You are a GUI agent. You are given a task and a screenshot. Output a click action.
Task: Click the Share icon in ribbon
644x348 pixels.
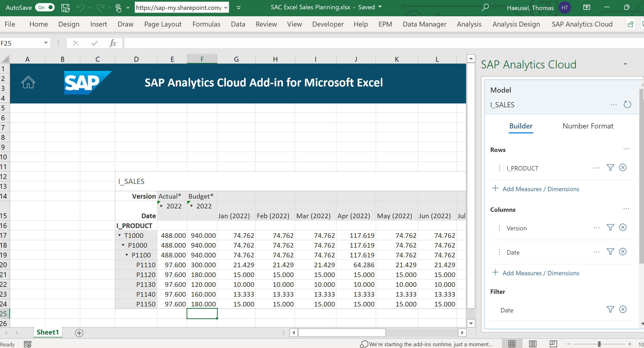[630, 24]
